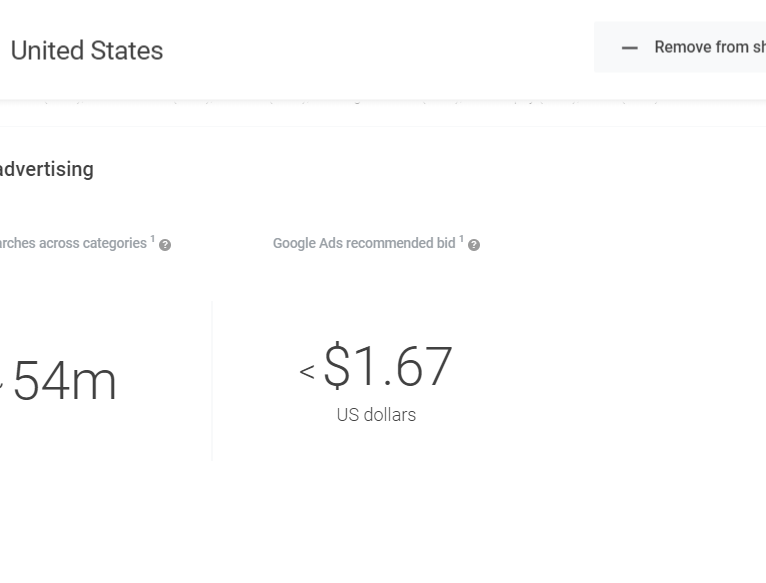The height and width of the screenshot is (583, 766).
Task: Click the less-than symbol before $1.67
Action: tap(307, 372)
